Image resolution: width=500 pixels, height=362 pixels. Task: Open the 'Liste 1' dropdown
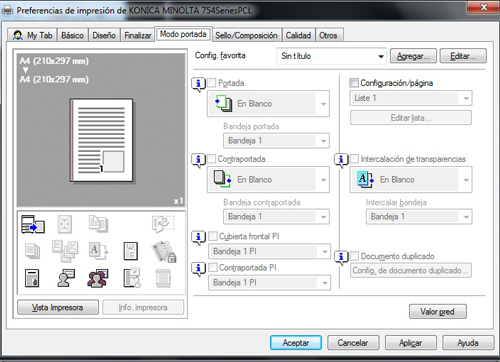coord(411,98)
